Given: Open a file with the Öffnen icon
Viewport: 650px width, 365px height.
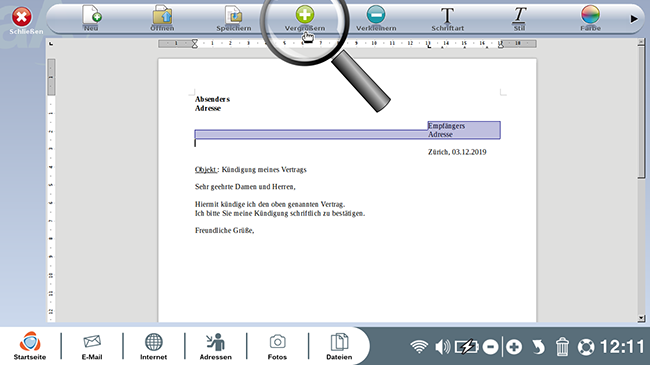Looking at the screenshot, I should [x=162, y=18].
